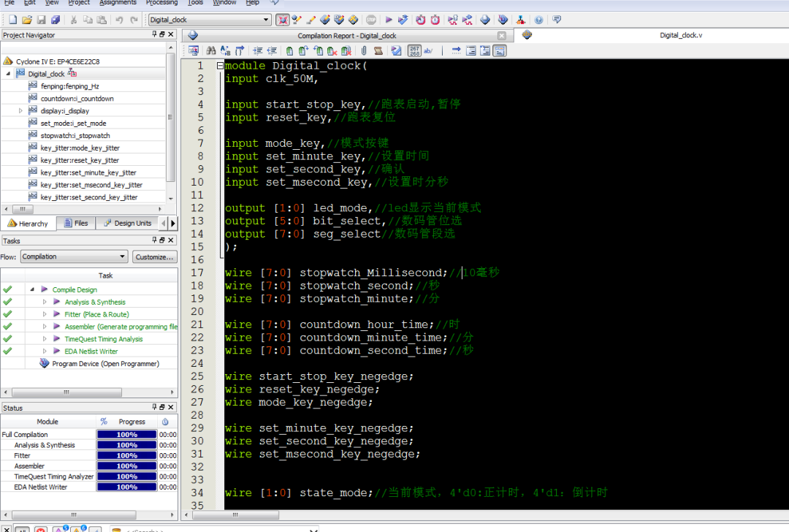789x532 pixels.
Task: Expand the display:i_display hierarchy node
Action: 20,111
